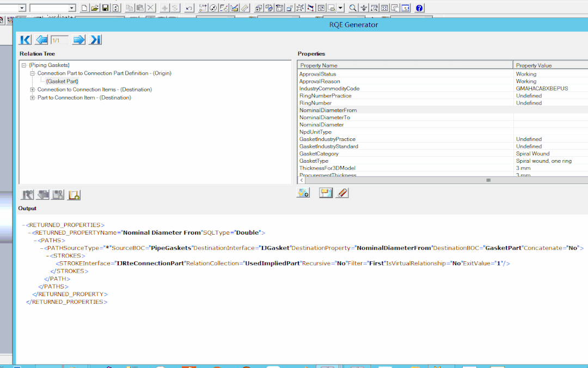Click the New document toolbar icon
588x368 pixels.
click(x=84, y=8)
